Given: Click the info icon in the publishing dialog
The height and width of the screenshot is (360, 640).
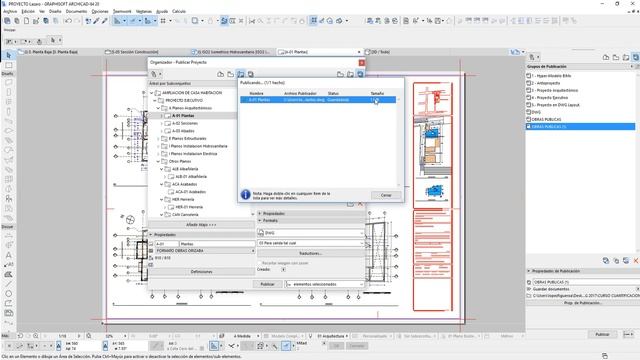Looking at the screenshot, I should (245, 195).
